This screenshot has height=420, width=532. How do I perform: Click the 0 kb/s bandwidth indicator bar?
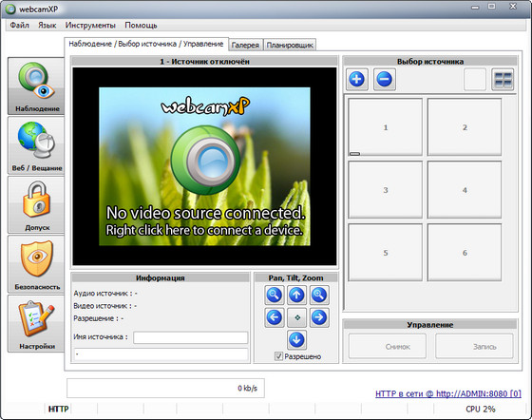point(165,388)
